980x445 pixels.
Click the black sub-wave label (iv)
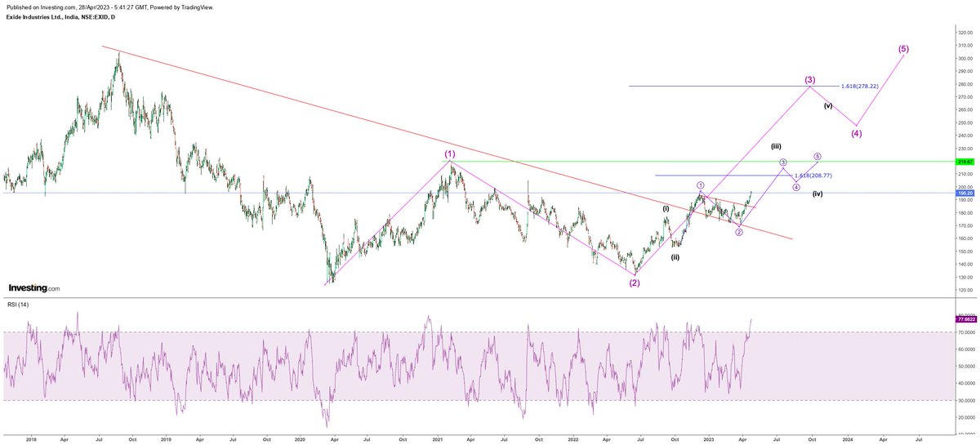[x=817, y=194]
